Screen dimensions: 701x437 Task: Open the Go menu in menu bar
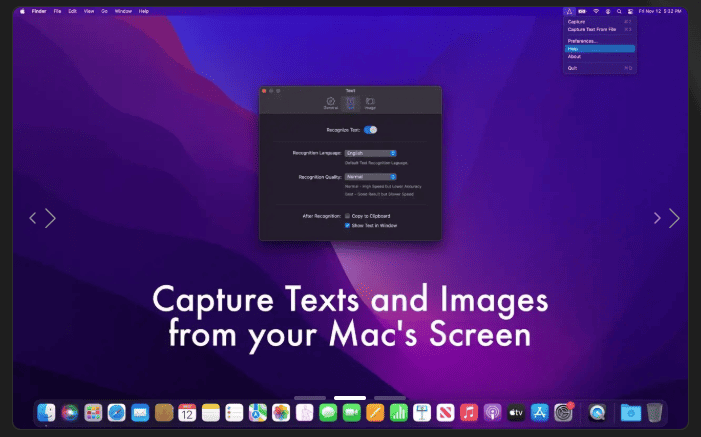coord(104,11)
